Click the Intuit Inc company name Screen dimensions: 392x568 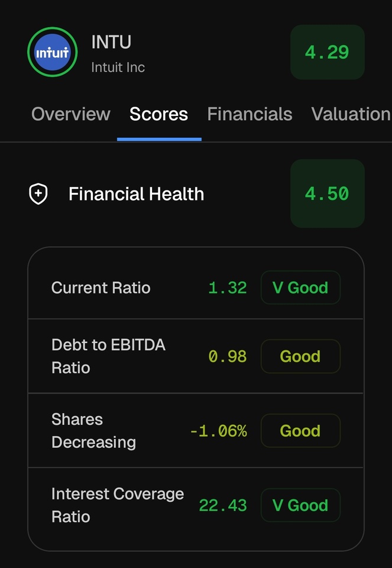pos(118,67)
